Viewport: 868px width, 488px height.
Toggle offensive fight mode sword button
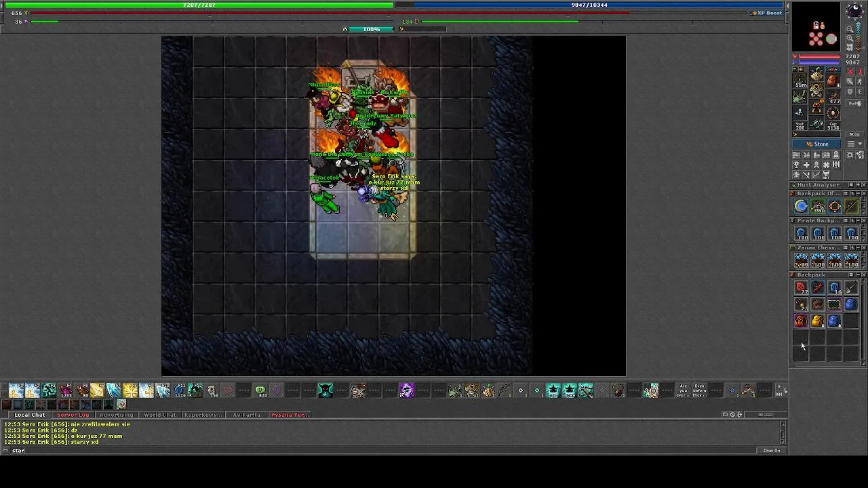pos(850,82)
